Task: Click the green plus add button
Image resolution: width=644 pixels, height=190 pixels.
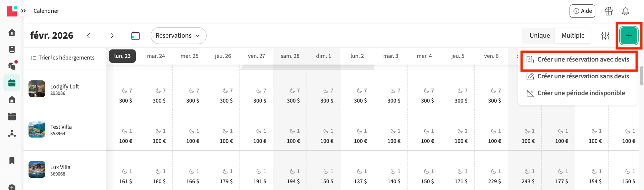Action: point(629,36)
